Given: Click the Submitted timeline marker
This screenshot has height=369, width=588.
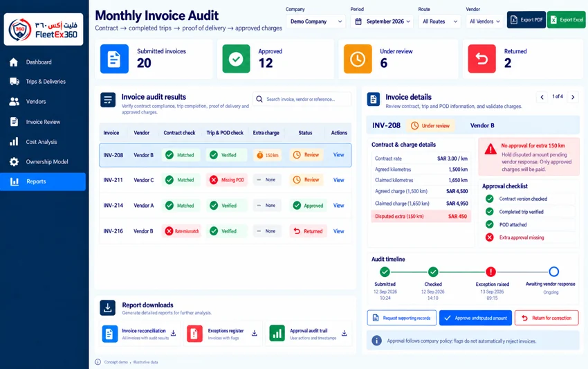Looking at the screenshot, I should 385,271.
